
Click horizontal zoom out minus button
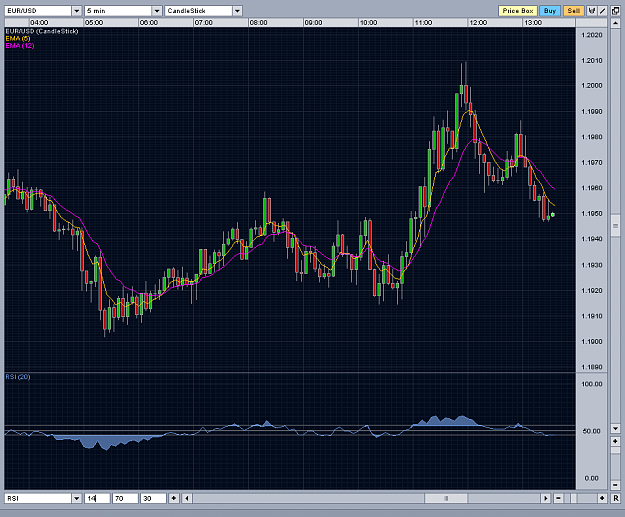(558, 498)
